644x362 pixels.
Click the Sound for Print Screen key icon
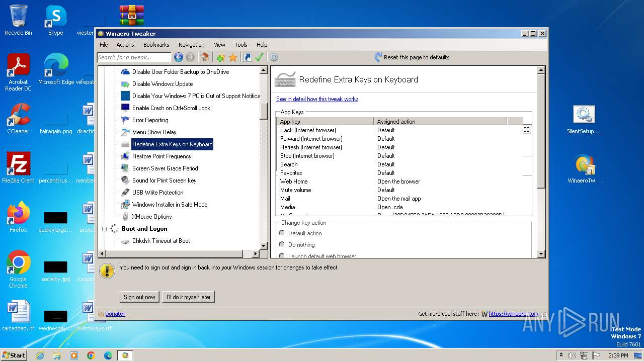click(125, 180)
